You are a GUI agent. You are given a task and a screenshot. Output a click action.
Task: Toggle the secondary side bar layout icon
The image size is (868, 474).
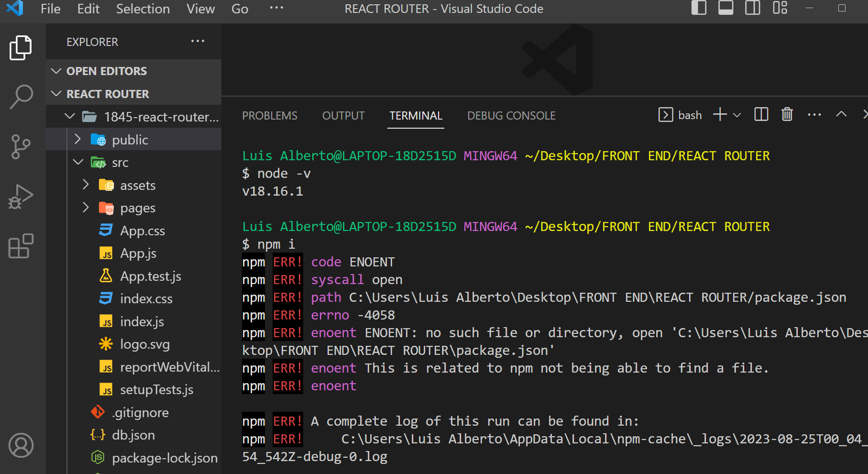tap(752, 8)
